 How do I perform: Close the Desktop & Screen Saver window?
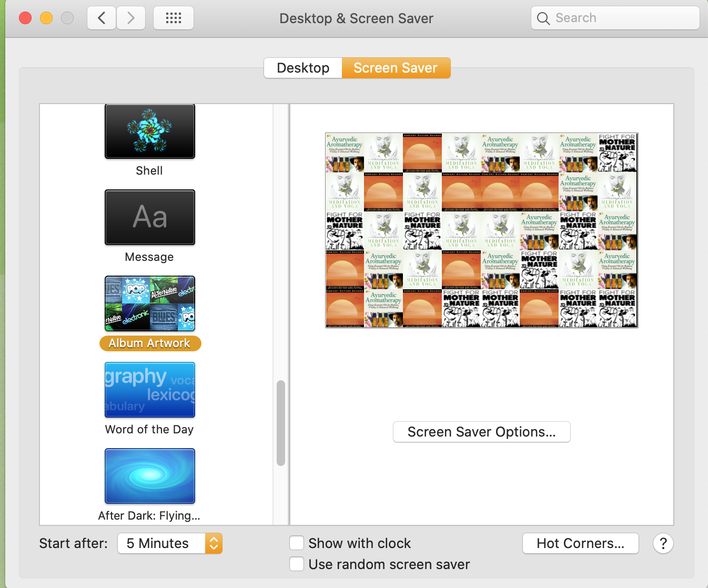[25, 18]
